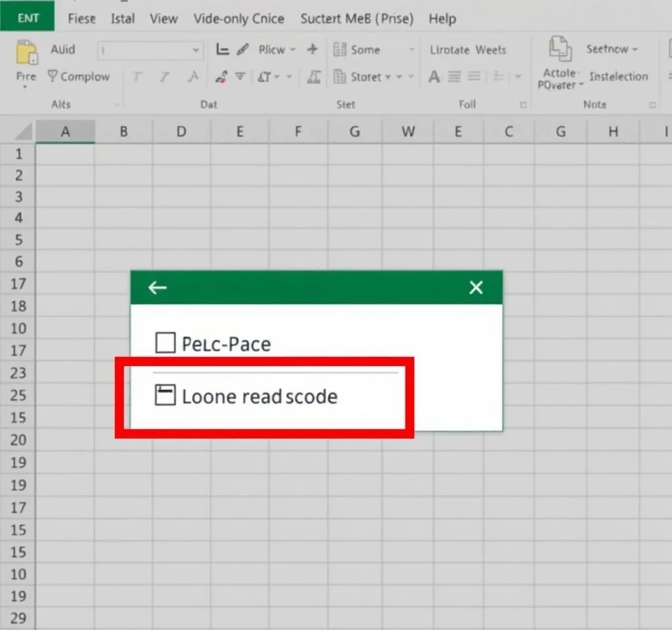Open the font name combo box dropdown
The width and height of the screenshot is (672, 630).
(x=196, y=50)
